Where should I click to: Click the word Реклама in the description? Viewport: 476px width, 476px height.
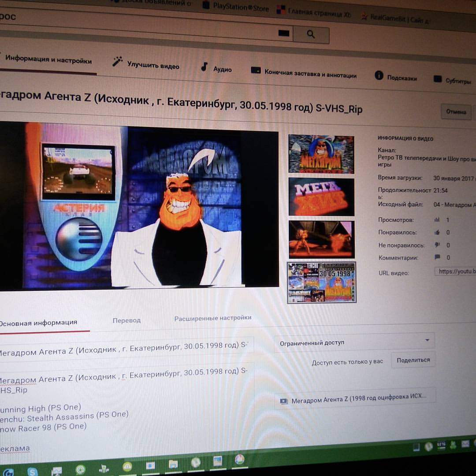[15, 449]
